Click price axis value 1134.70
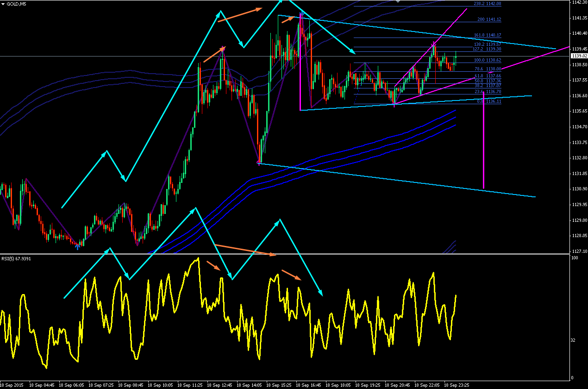 [x=579, y=126]
